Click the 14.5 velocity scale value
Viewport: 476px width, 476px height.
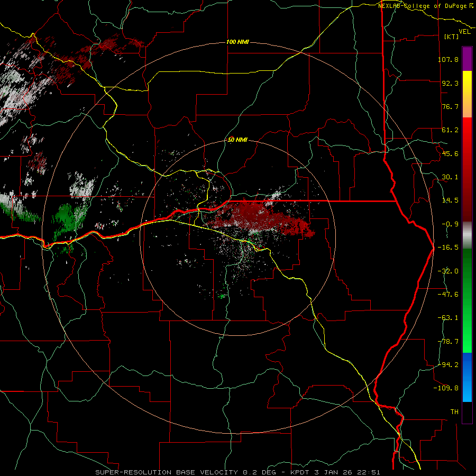[450, 200]
